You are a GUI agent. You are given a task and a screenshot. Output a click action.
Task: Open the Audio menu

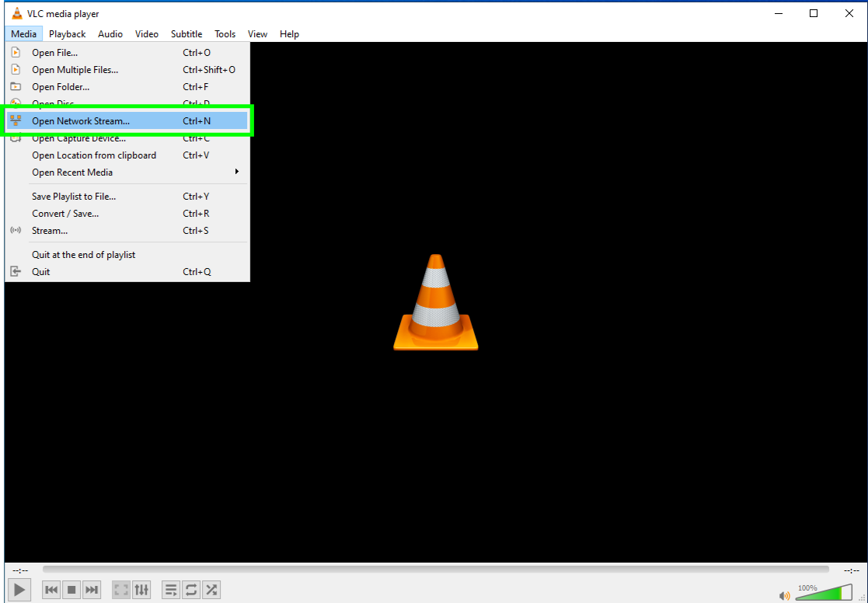(110, 33)
